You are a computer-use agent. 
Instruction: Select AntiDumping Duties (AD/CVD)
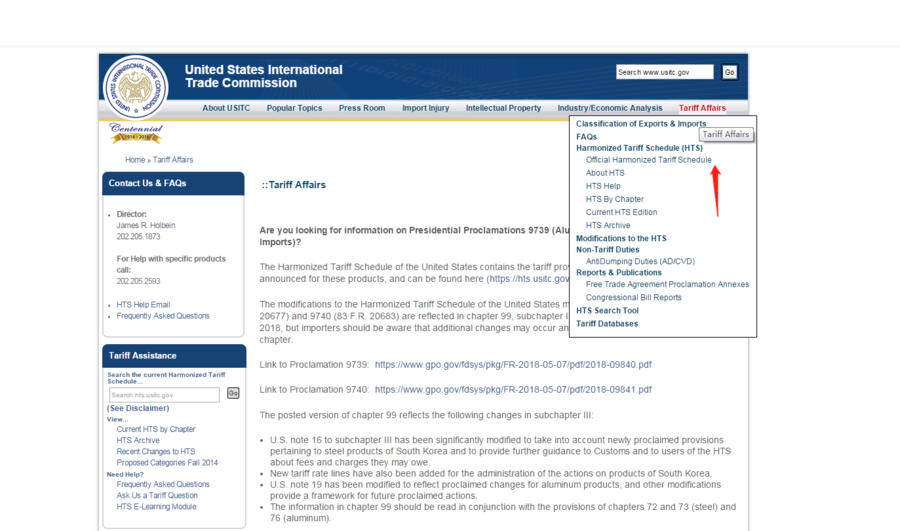pyautogui.click(x=640, y=261)
